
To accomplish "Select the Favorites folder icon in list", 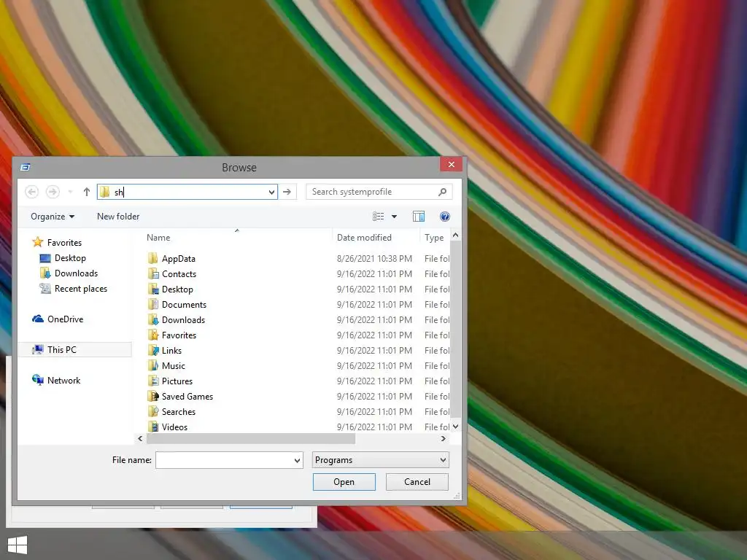I will pos(153,335).
